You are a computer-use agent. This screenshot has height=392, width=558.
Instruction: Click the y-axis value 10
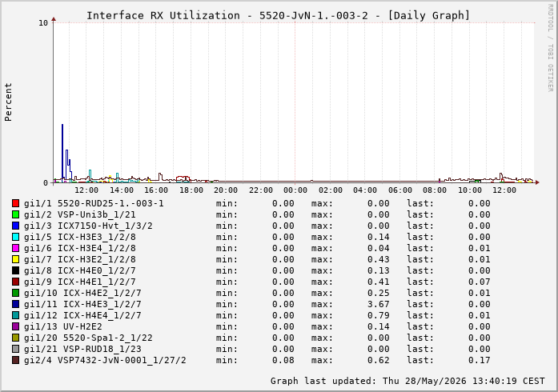(x=43, y=23)
